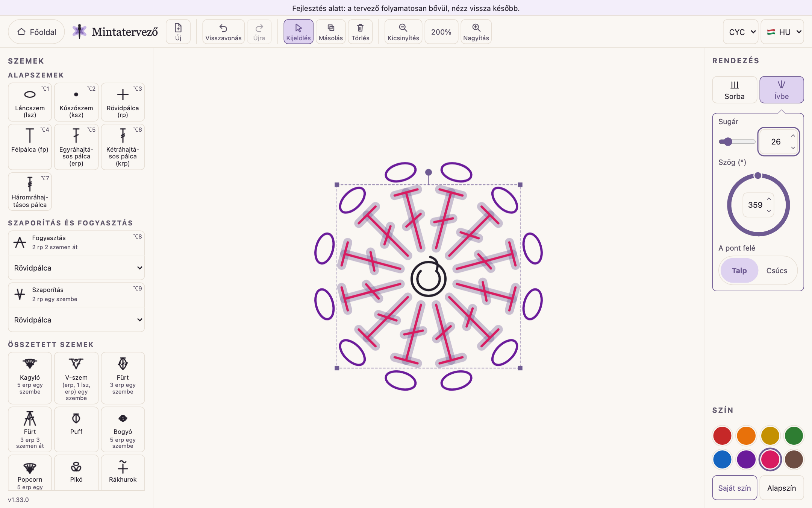Increase the Sugár value stepper
Screen dimensions: 812x508
pyautogui.click(x=793, y=136)
